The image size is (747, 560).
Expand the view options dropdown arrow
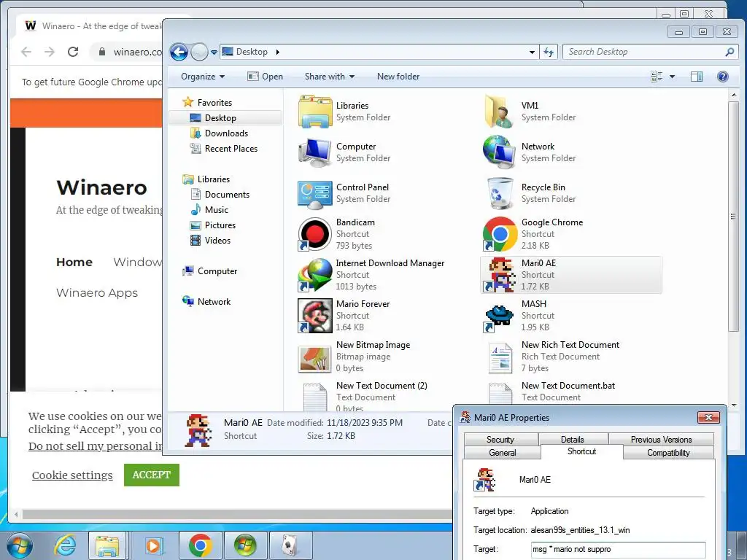click(x=672, y=77)
